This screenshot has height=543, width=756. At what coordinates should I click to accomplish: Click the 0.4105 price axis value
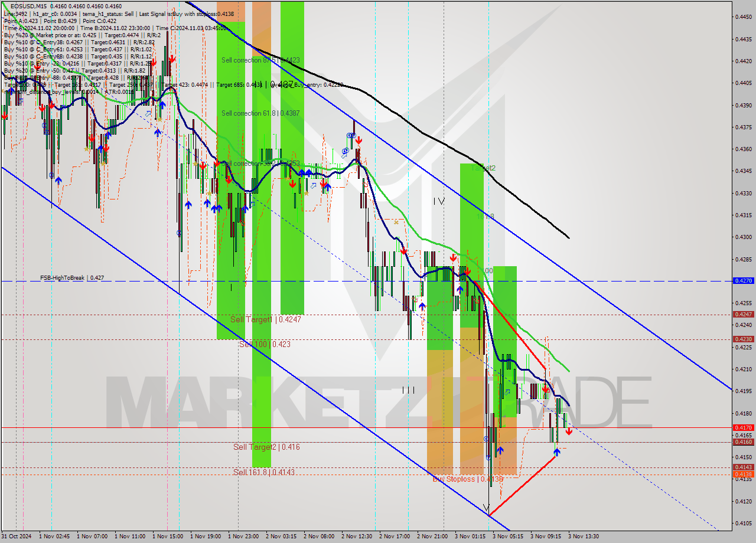pyautogui.click(x=743, y=523)
